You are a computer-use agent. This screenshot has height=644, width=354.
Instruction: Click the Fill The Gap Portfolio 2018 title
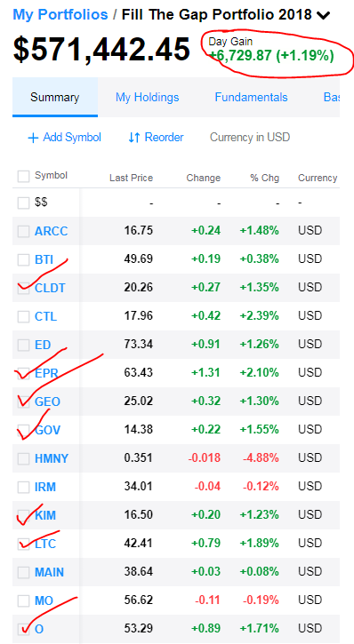point(217,15)
